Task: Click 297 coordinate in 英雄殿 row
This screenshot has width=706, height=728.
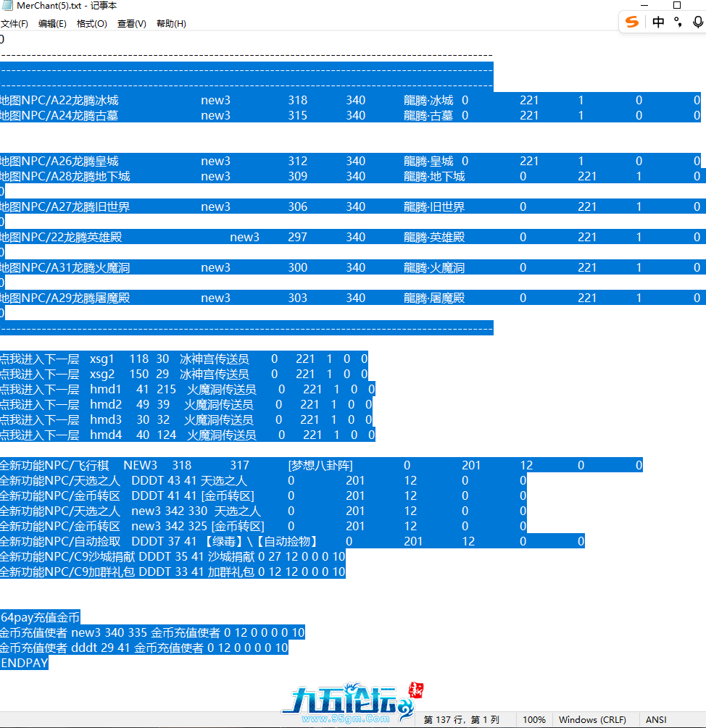Action: (298, 237)
